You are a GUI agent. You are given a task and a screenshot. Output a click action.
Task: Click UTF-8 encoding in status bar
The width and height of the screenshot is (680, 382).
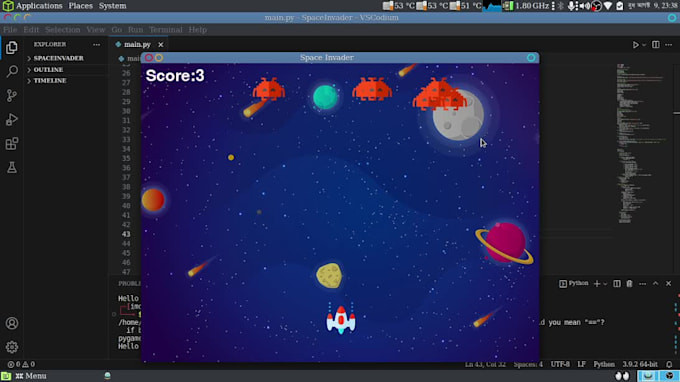(560, 364)
